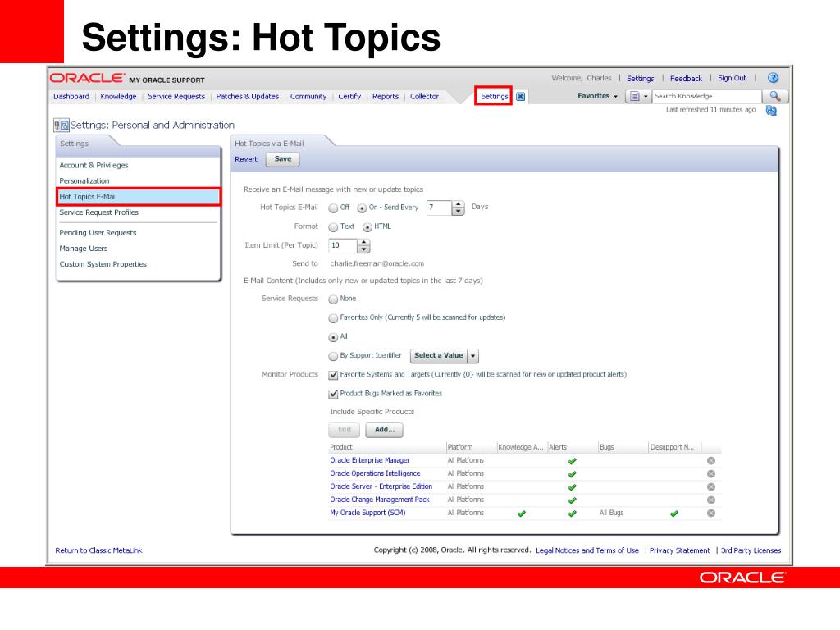Click the Days stepper arrows

[458, 208]
